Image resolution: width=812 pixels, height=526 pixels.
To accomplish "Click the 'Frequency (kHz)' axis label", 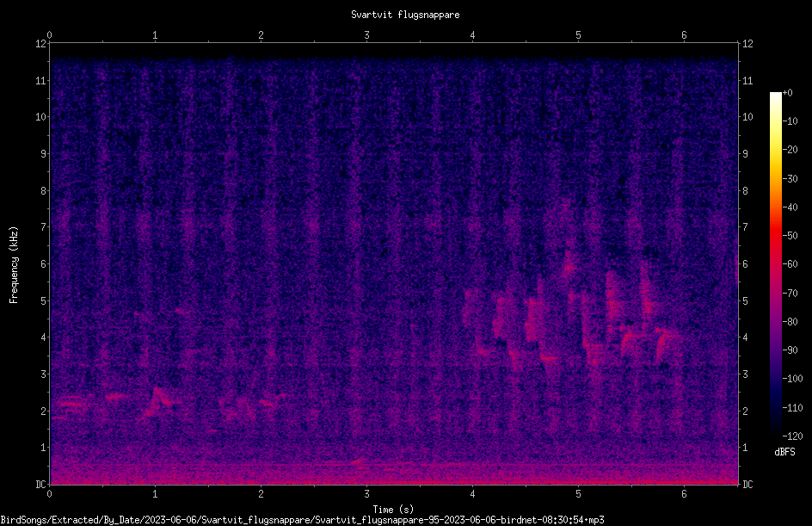I will tap(14, 265).
